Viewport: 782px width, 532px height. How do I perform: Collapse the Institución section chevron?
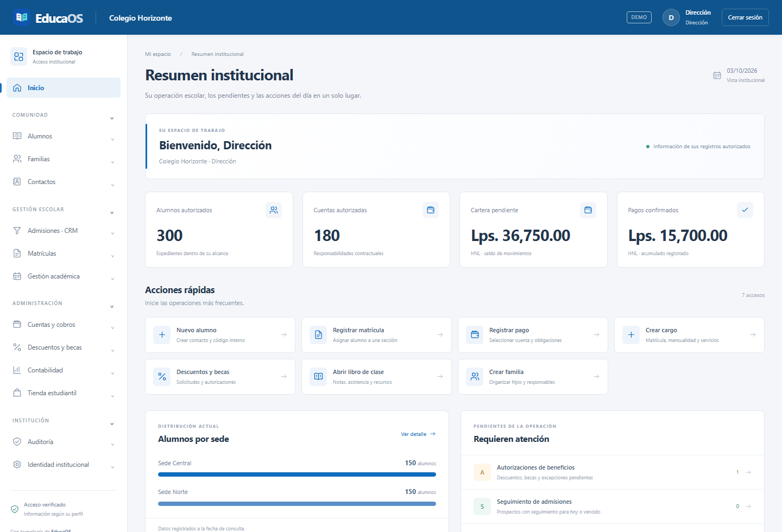tap(112, 424)
